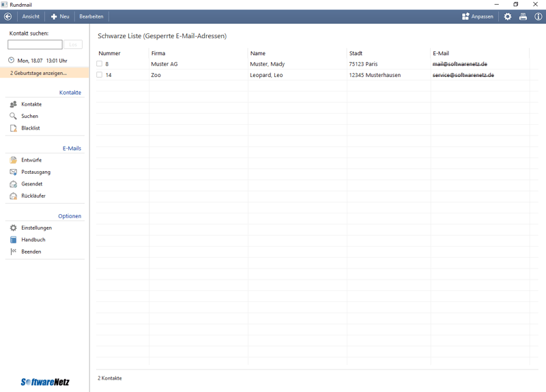Open the Ansicht menu

[31, 16]
